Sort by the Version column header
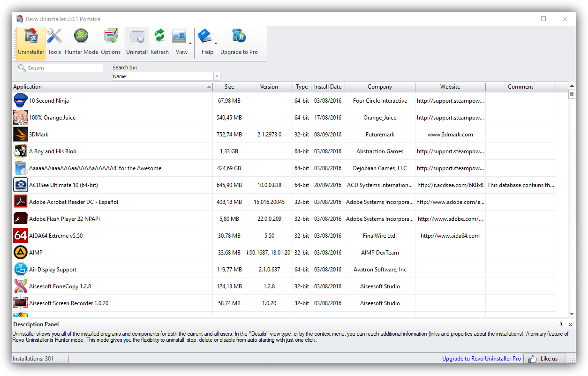Image resolution: width=588 pixels, height=376 pixels. pos(269,87)
